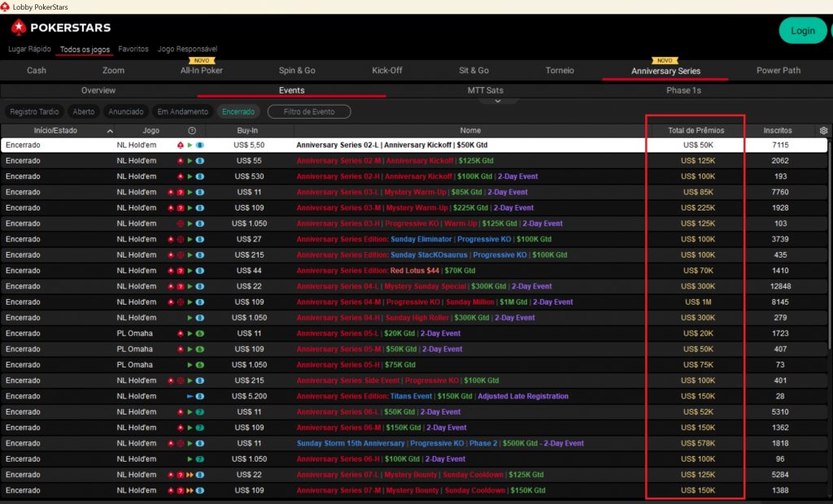Open the Favoritos link

point(133,49)
